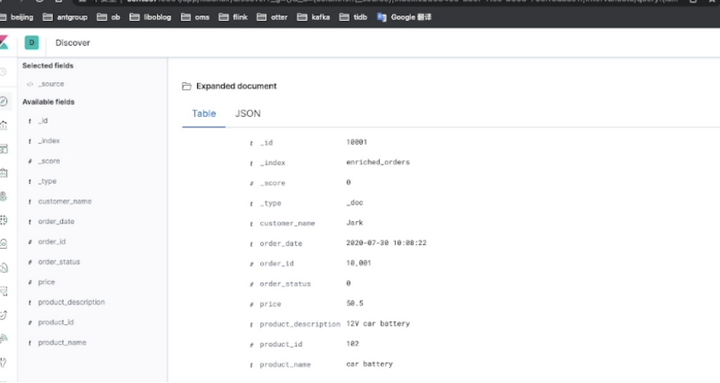
Task: Open the kafka bookmark folder
Action: coord(314,17)
